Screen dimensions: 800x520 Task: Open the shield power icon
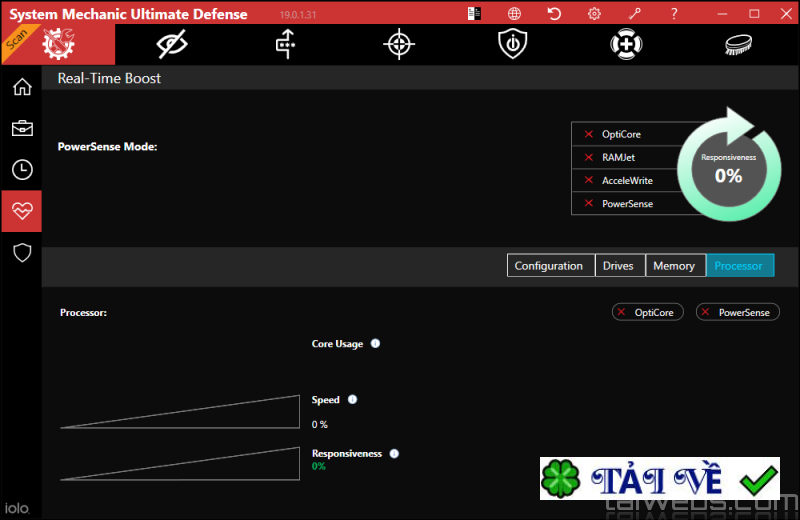[513, 44]
